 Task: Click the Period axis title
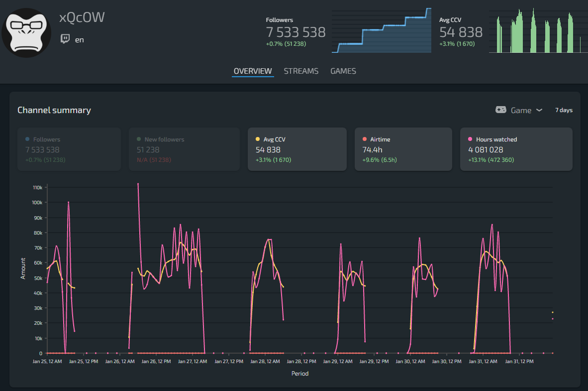coord(300,374)
